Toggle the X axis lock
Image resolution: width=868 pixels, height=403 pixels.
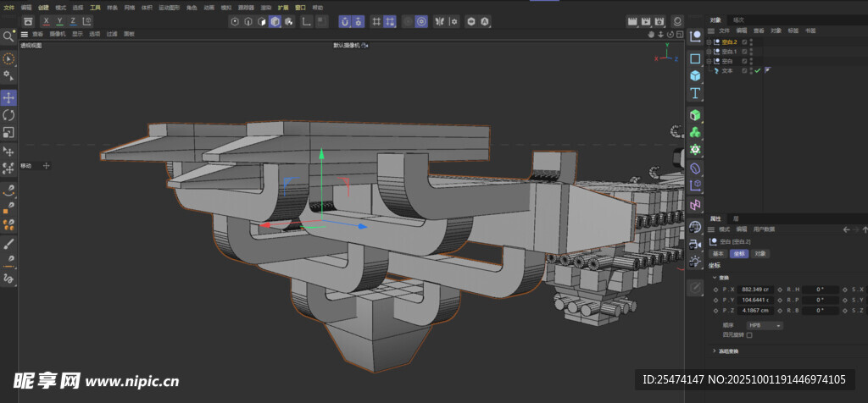(x=46, y=20)
